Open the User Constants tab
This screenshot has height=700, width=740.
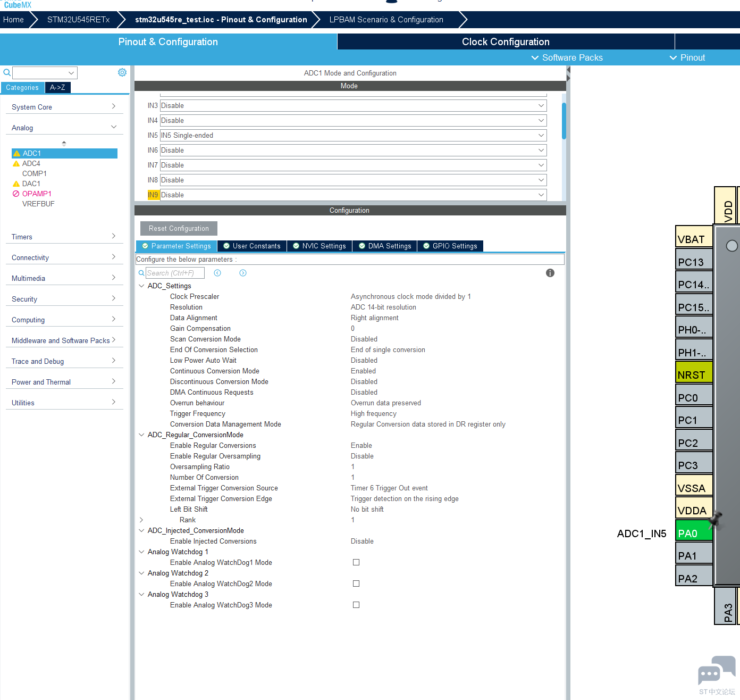click(252, 246)
